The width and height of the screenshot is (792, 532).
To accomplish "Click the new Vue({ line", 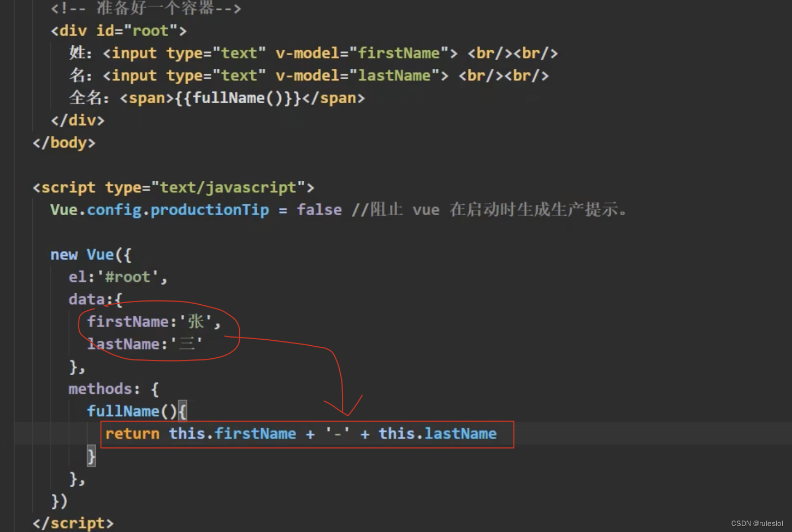I will 91,255.
